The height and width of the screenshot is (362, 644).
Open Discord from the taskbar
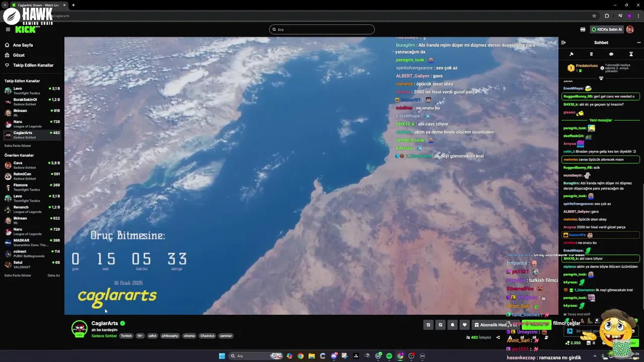tap(334, 356)
